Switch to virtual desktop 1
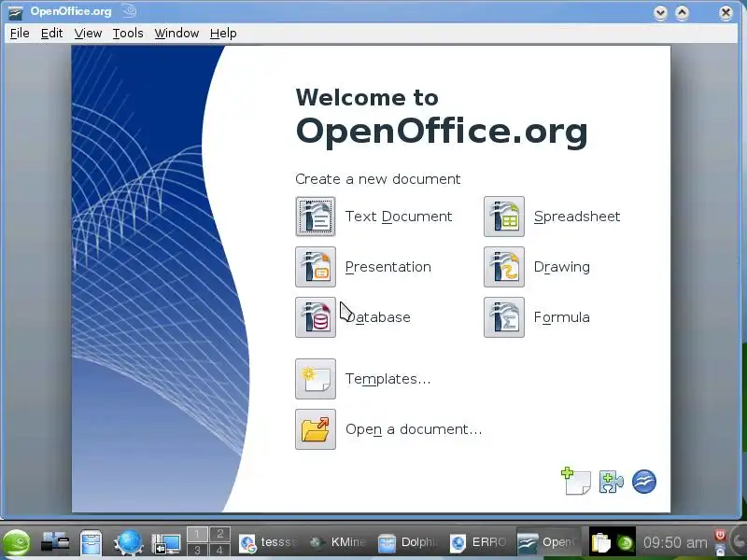Screen dimensions: 747x560 click(197, 534)
